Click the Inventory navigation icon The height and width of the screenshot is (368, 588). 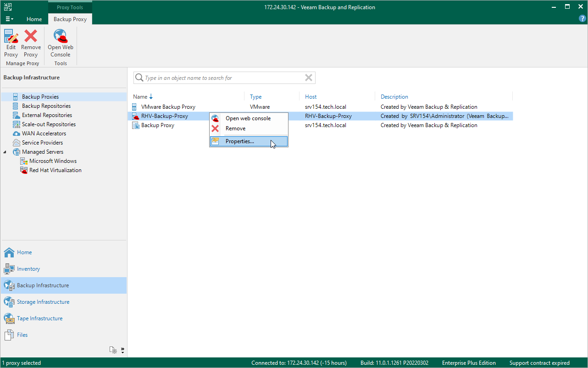9,269
